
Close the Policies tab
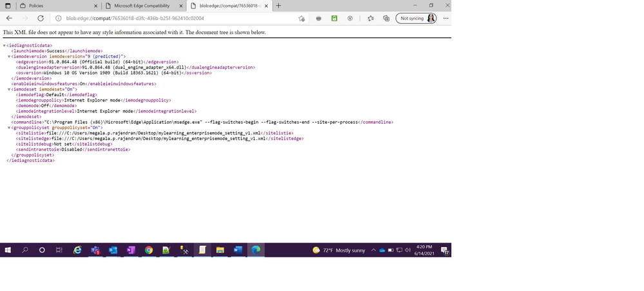(95, 6)
